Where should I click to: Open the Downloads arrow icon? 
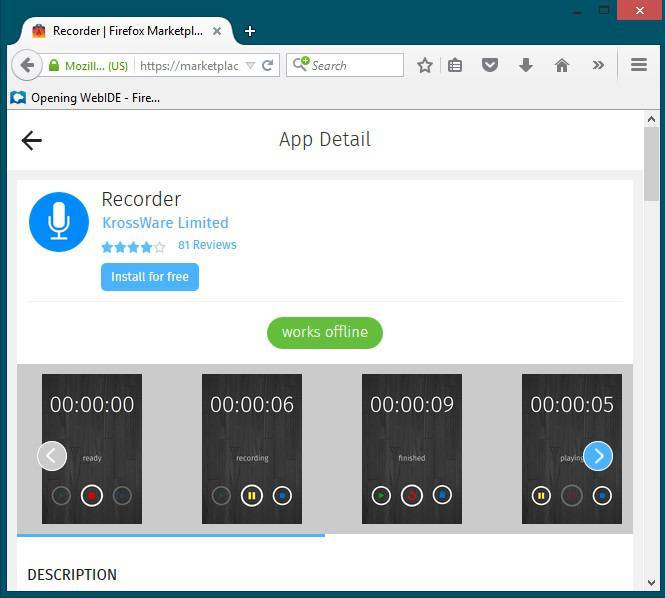point(525,65)
